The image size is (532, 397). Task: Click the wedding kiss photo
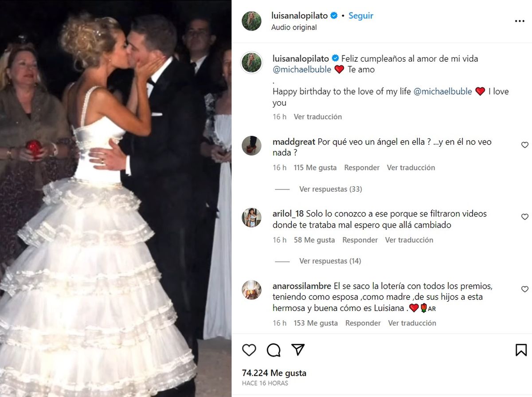point(116,198)
